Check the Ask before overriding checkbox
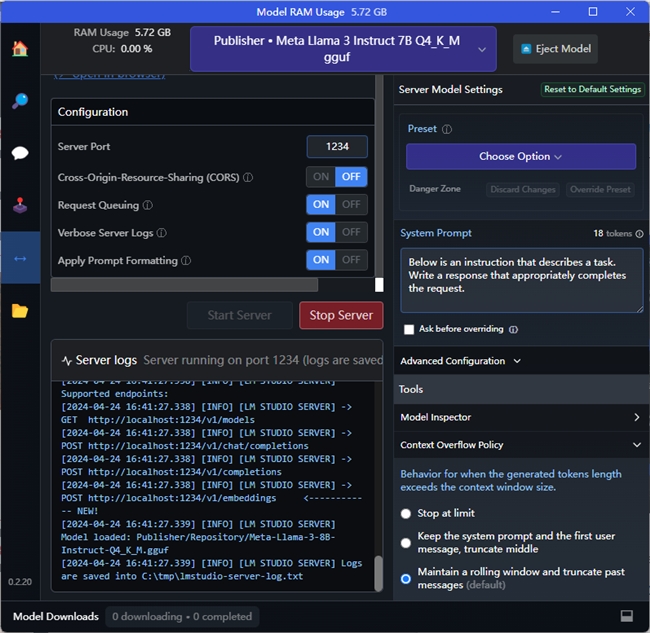The height and width of the screenshot is (633, 650). 409,330
